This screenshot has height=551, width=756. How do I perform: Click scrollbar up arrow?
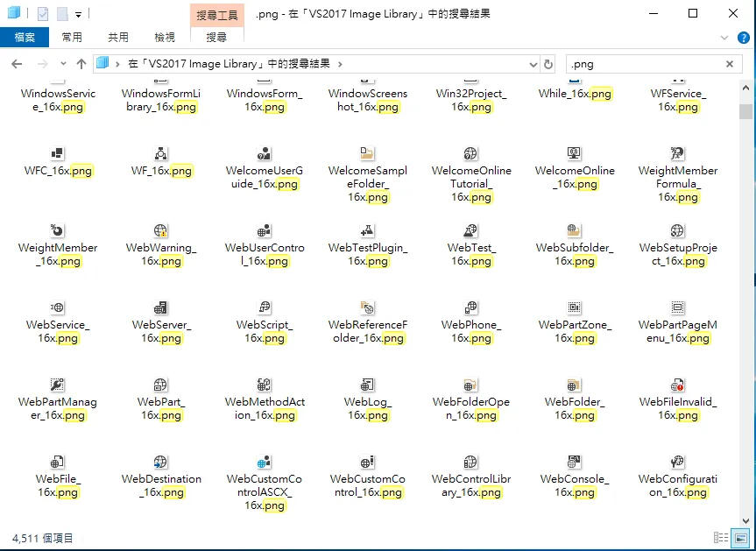745,88
